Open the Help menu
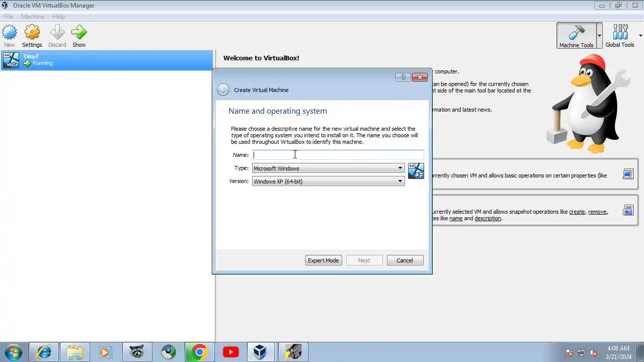The image size is (644, 362). point(58,17)
